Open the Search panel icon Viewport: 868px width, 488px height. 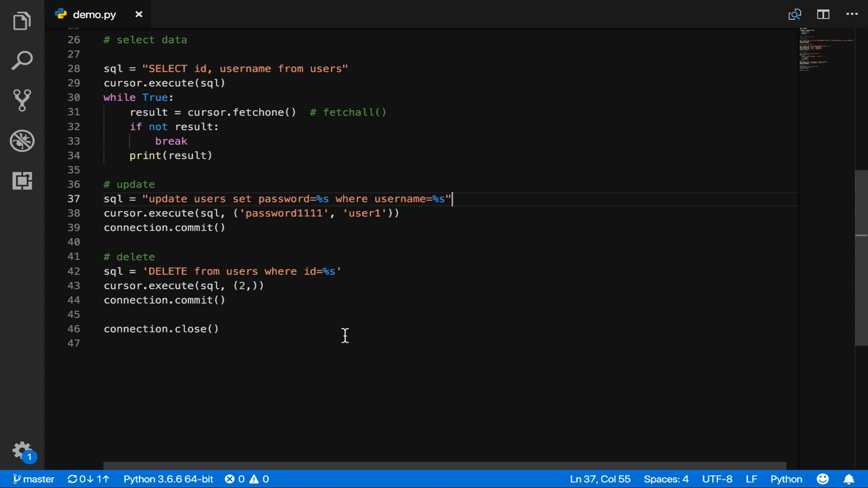point(22,61)
